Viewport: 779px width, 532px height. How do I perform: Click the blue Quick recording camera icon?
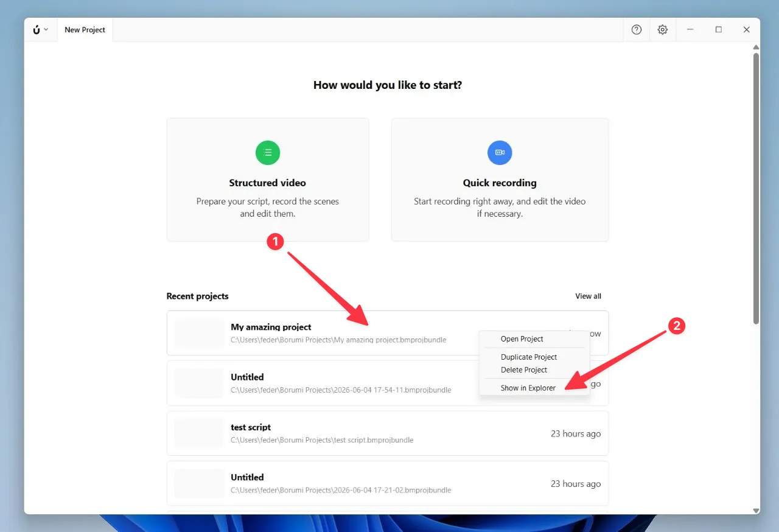pos(500,152)
